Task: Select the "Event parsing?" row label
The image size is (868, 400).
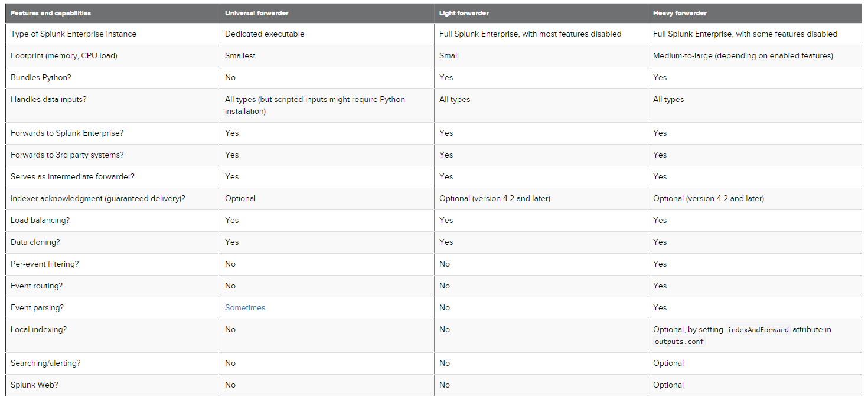Action: 37,307
